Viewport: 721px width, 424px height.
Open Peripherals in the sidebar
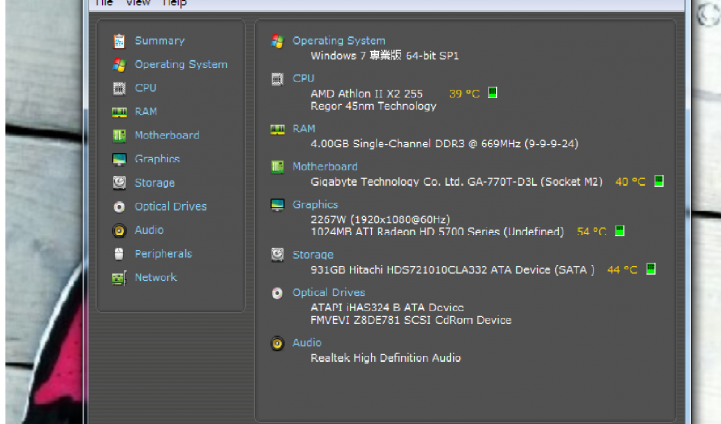(163, 254)
